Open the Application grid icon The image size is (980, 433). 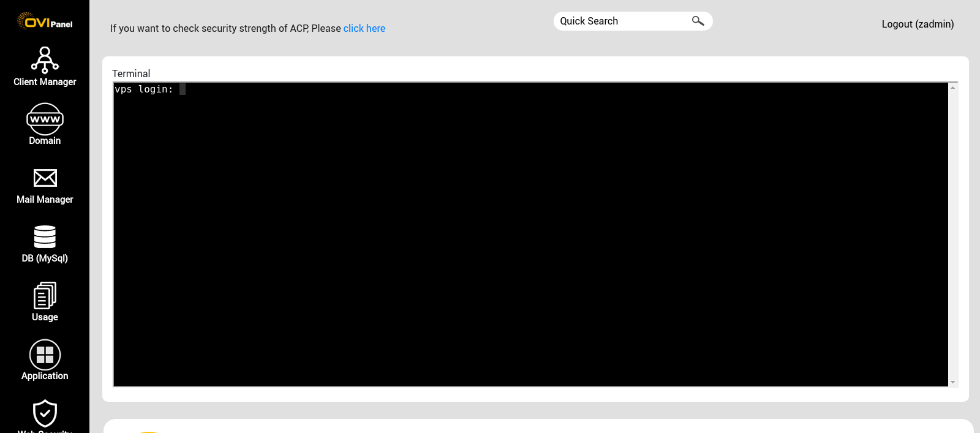(45, 355)
